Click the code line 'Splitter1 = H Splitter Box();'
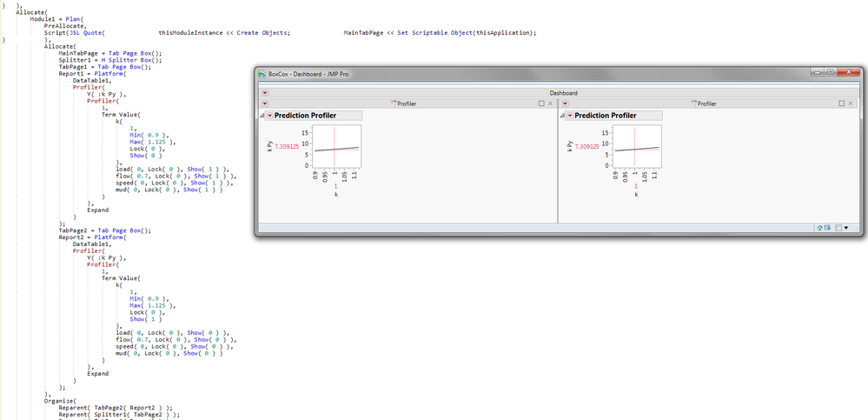The width and height of the screenshot is (868, 420). (x=110, y=60)
